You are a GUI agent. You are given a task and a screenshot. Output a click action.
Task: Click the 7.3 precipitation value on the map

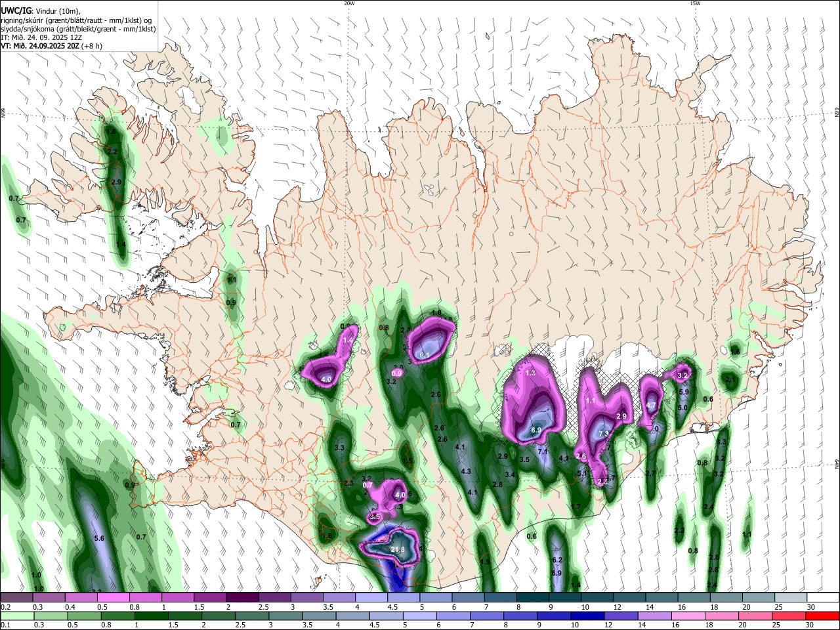point(604,434)
